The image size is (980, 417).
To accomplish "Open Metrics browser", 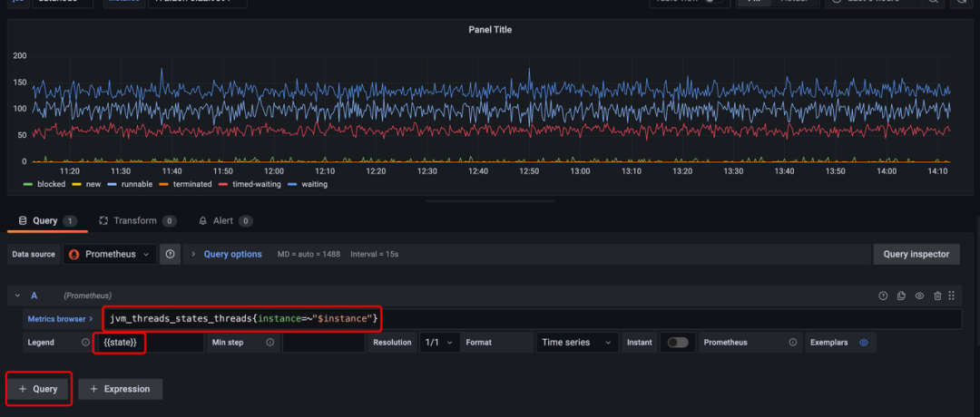I will [60, 319].
